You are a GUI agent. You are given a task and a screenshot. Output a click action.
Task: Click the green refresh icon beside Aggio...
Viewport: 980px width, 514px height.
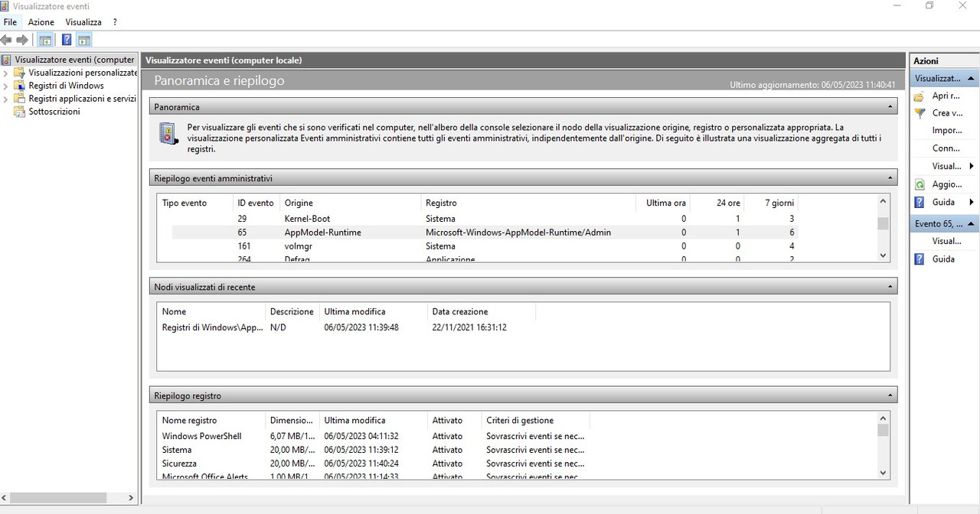920,184
